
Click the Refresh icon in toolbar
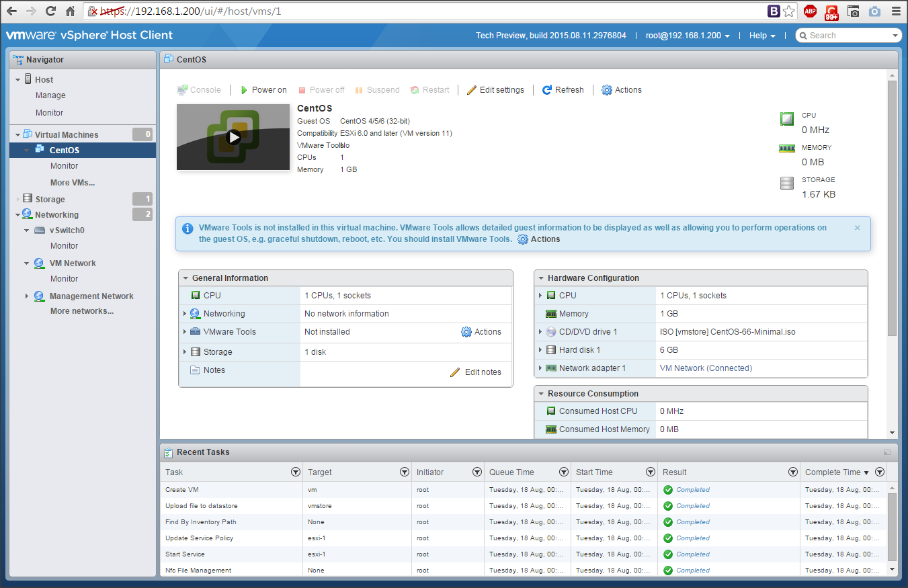click(x=547, y=90)
